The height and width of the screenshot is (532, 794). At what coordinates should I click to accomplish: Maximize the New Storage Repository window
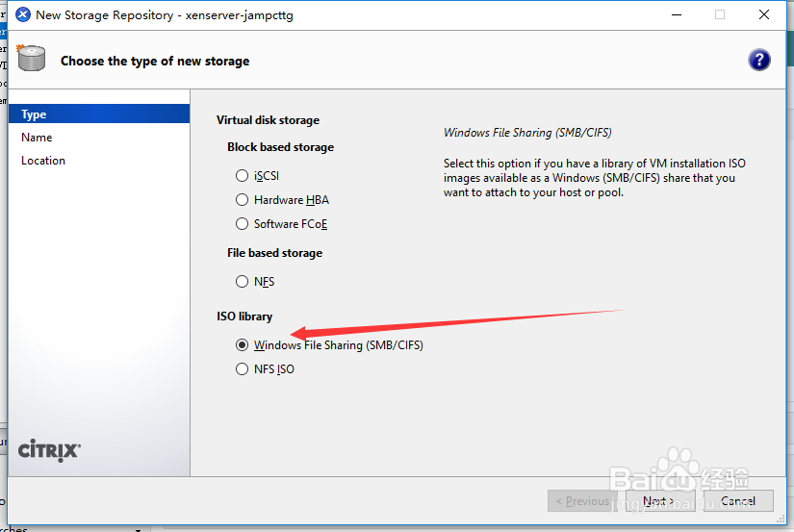tap(720, 14)
